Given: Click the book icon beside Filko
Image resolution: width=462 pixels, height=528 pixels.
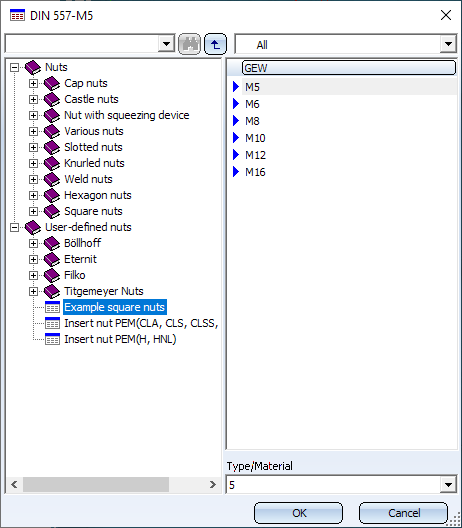Looking at the screenshot, I should (x=52, y=275).
